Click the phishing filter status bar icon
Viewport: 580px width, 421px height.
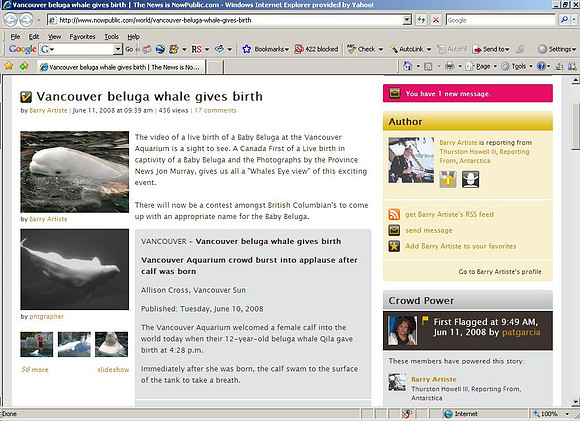(x=407, y=414)
